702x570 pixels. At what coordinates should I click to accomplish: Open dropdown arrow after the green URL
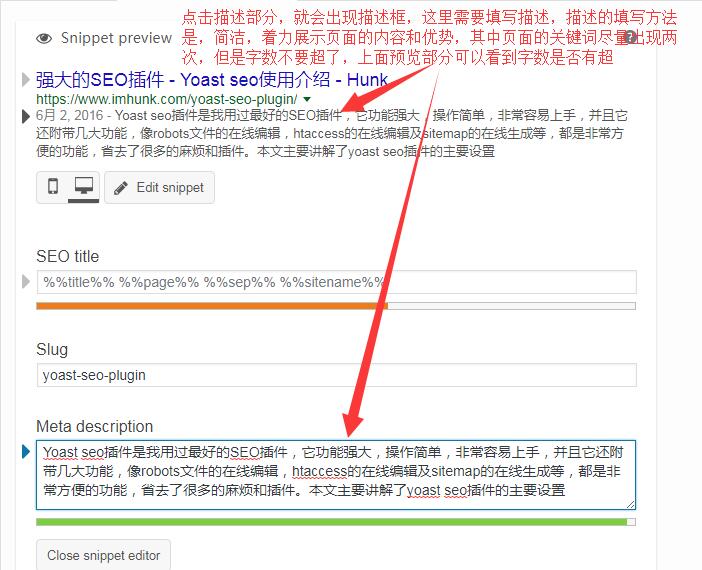[x=307, y=99]
